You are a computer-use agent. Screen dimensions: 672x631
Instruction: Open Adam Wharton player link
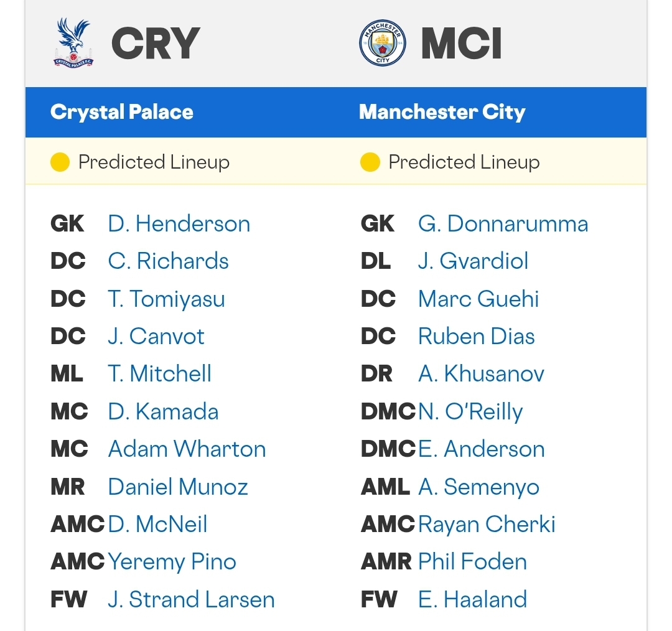187,449
